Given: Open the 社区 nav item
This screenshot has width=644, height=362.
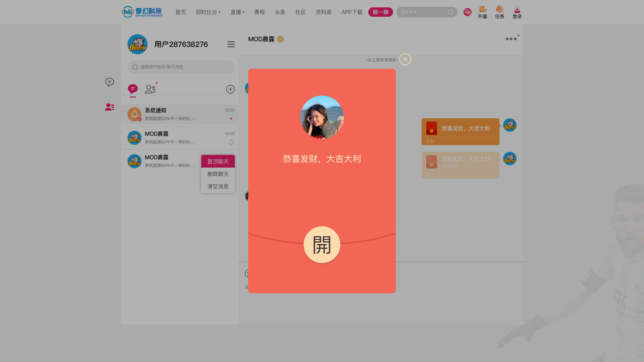Looking at the screenshot, I should click(300, 12).
